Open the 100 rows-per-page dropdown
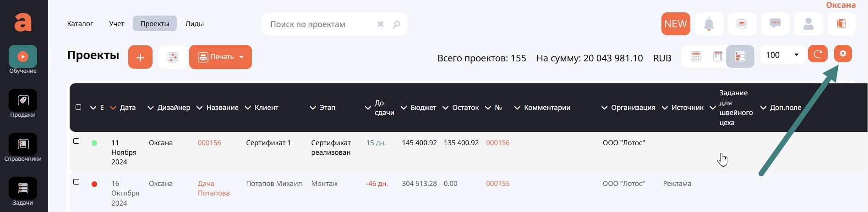This screenshot has height=212, width=868. pos(782,55)
